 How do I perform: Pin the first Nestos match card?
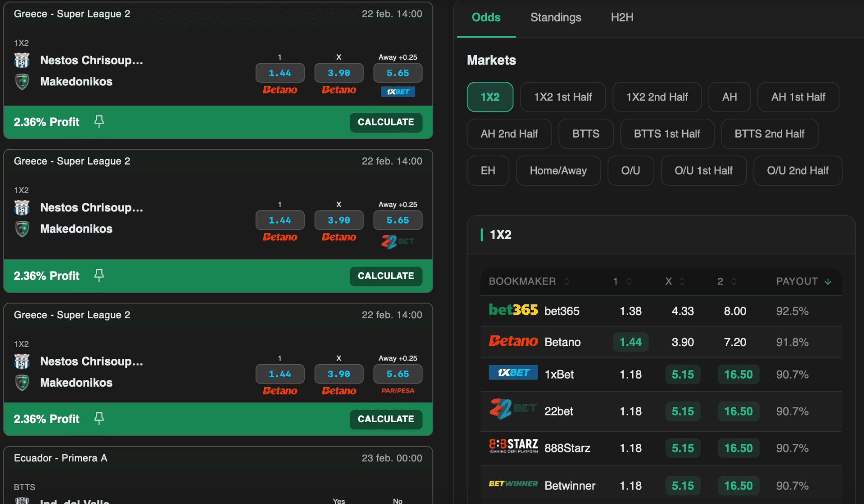pos(99,121)
